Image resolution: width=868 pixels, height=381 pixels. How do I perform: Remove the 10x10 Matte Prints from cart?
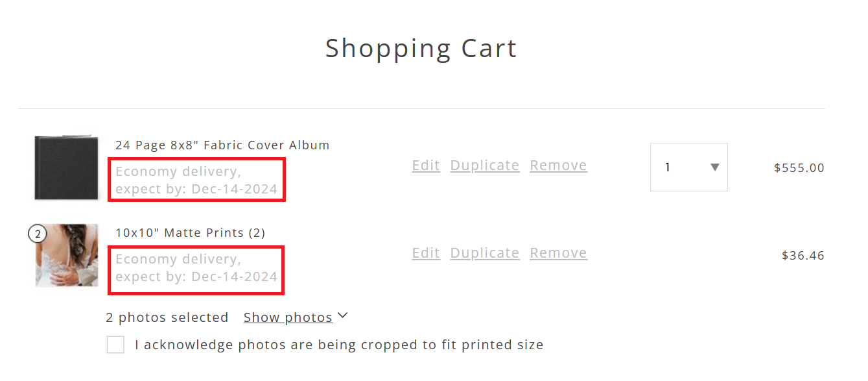click(x=558, y=253)
